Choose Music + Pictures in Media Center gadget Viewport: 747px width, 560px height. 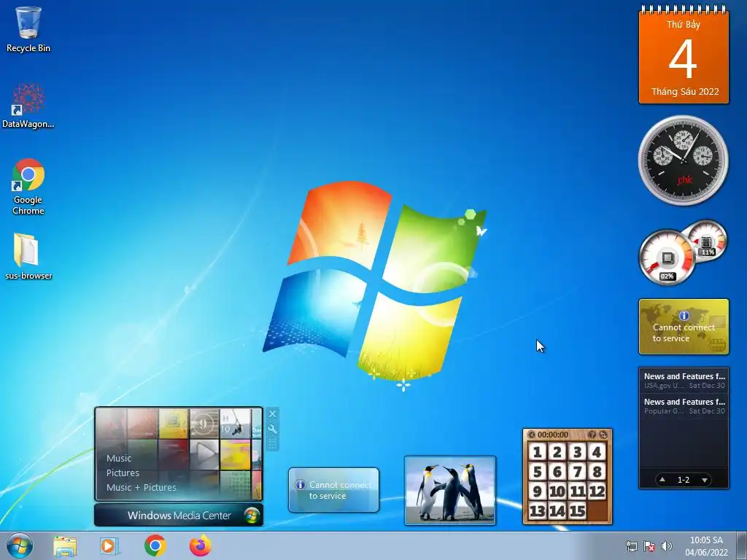pos(141,488)
